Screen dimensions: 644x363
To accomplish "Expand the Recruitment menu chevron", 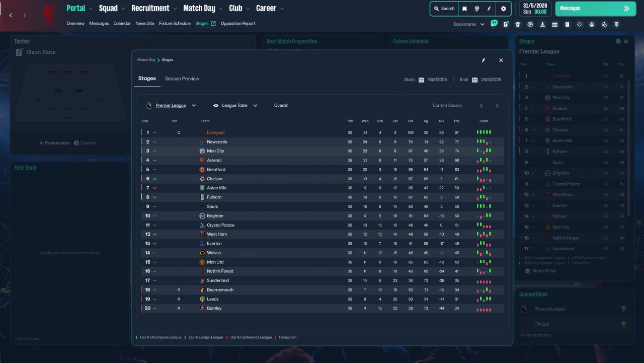I will click(x=175, y=9).
